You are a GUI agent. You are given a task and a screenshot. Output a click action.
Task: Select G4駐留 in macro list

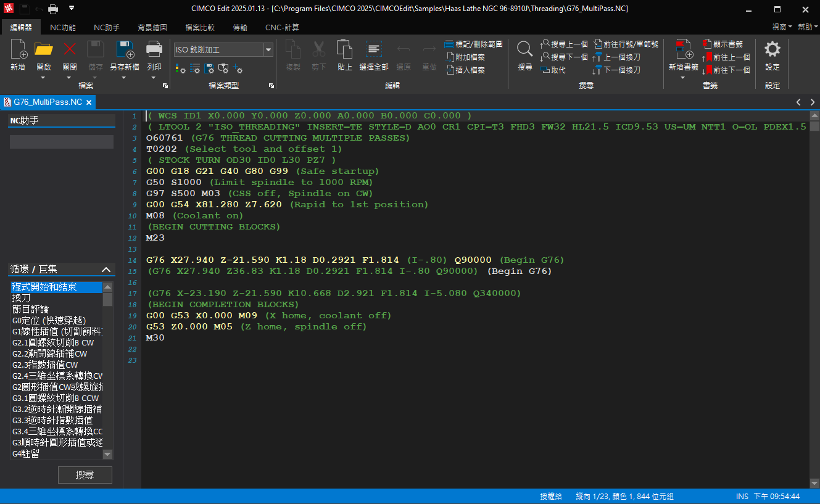(57, 453)
